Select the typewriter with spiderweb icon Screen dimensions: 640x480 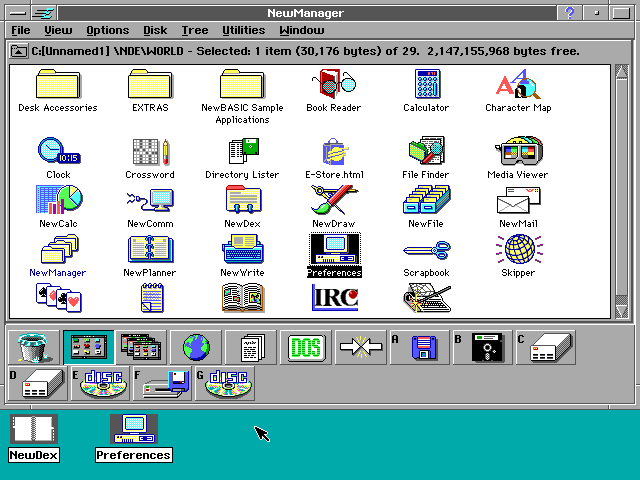point(427,298)
